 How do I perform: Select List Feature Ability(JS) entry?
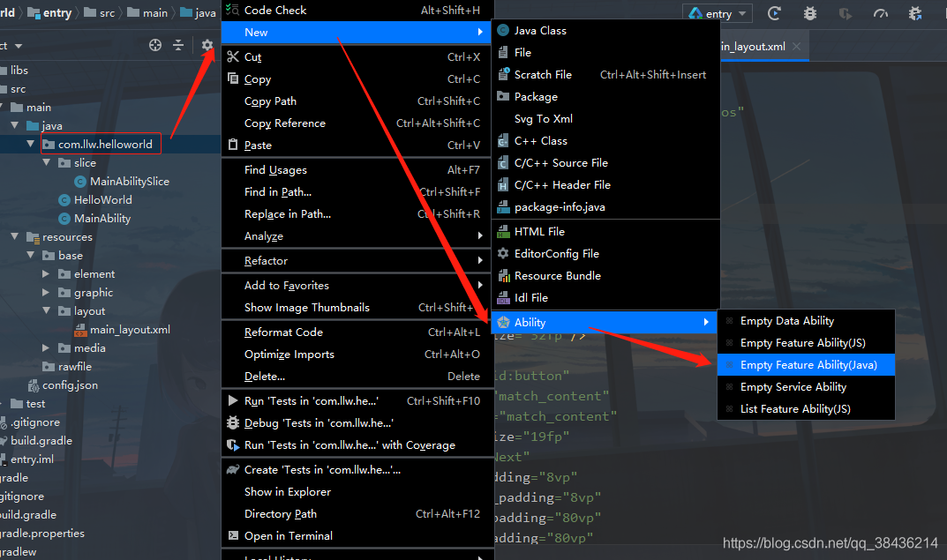click(x=806, y=408)
